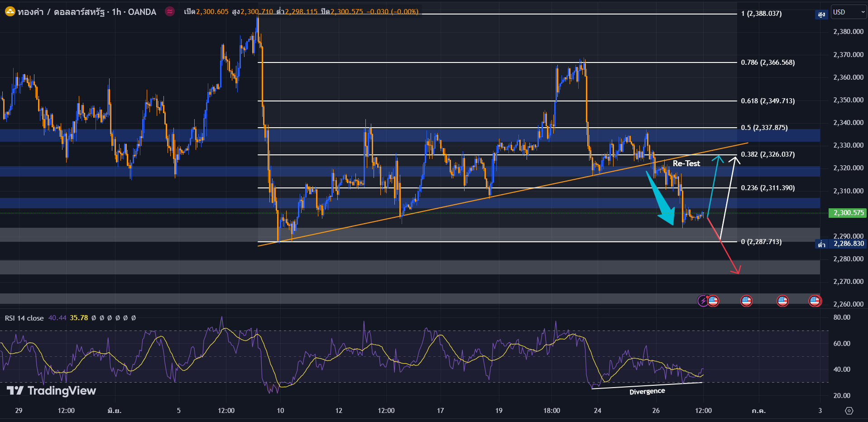Click the RSI 14 close indicator label
The width and height of the screenshot is (868, 422).
tap(24, 318)
